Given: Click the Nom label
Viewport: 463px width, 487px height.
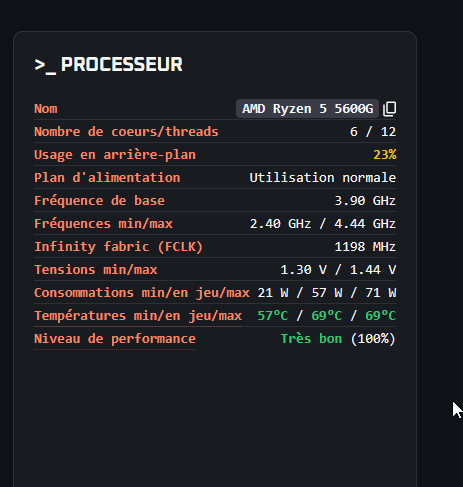Looking at the screenshot, I should tap(46, 109).
